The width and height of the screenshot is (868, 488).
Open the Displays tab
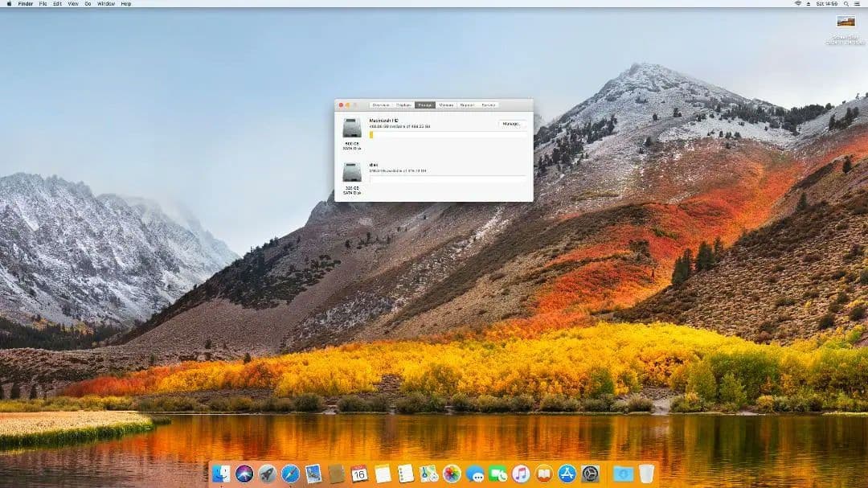pyautogui.click(x=406, y=105)
